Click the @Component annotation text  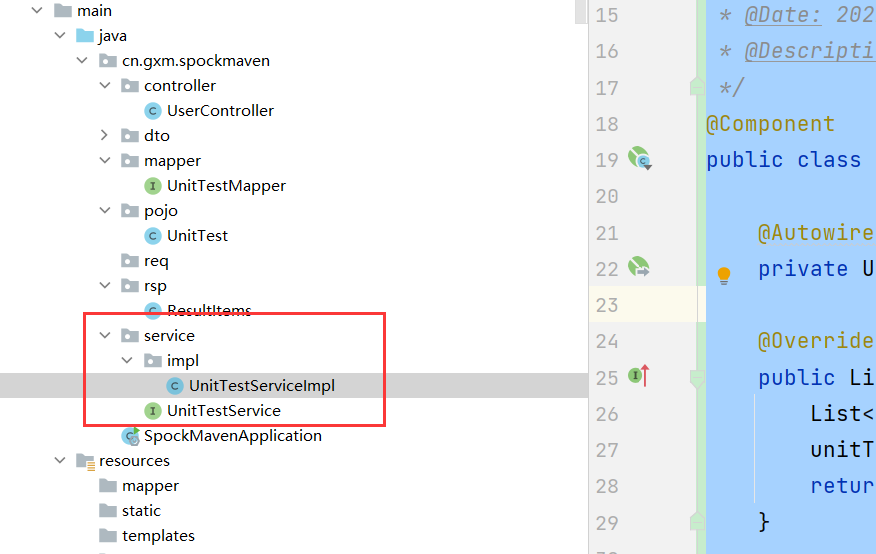770,124
